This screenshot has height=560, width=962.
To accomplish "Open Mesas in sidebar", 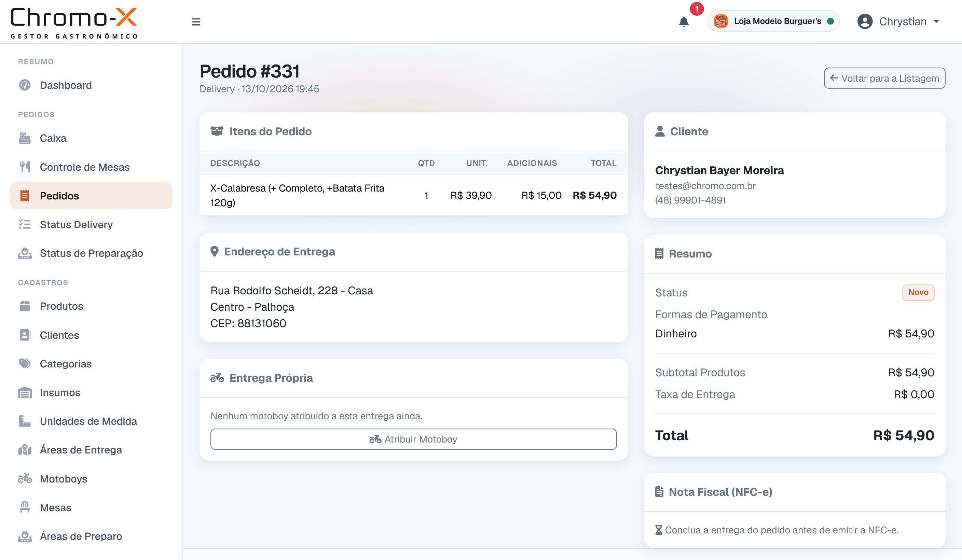I will click(91, 507).
